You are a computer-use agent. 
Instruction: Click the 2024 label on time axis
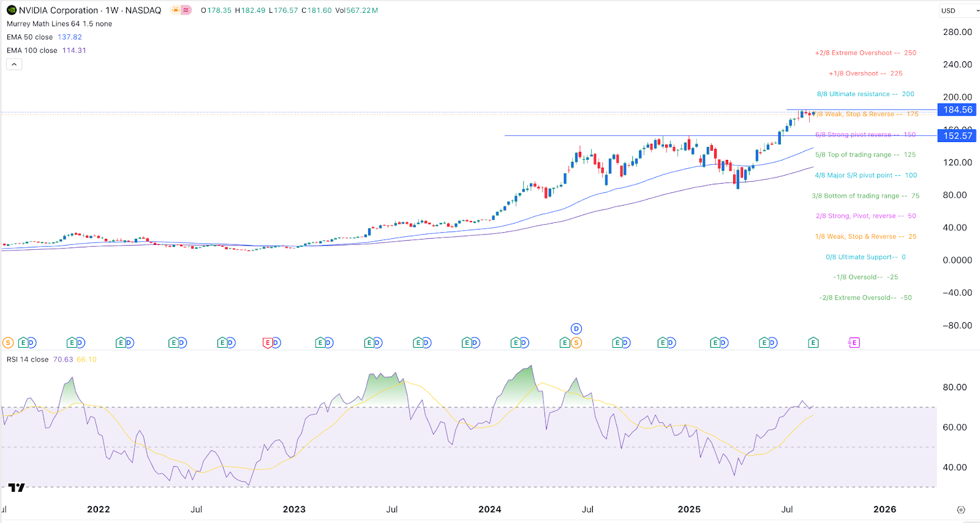coord(490,510)
